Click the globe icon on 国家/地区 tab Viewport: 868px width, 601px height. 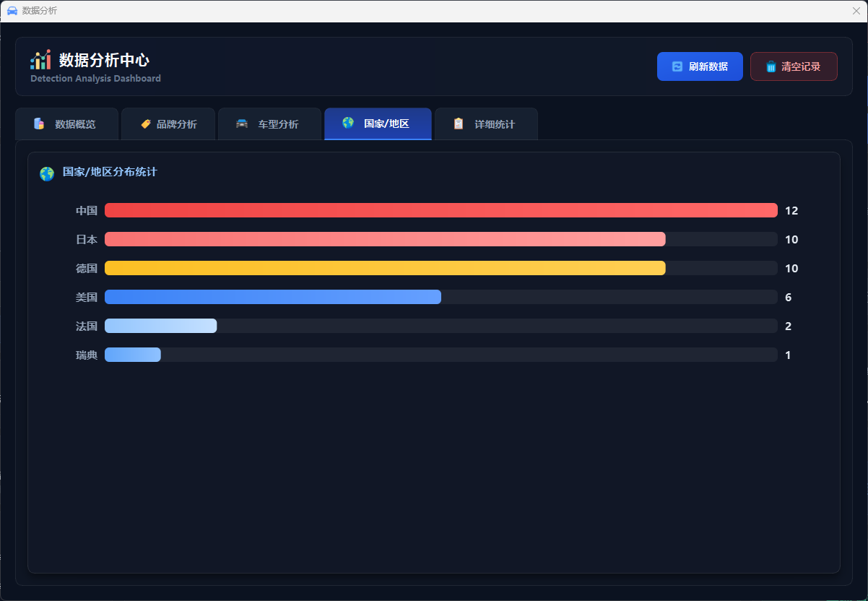(x=348, y=123)
